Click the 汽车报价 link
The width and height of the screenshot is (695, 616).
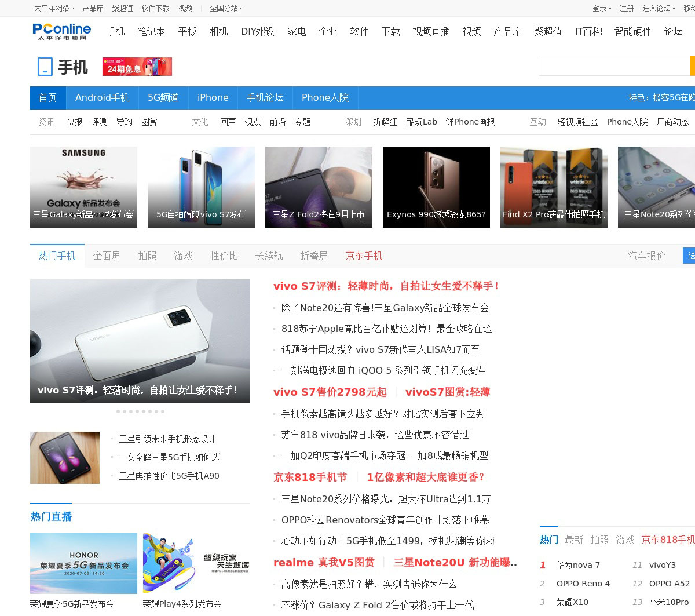(646, 256)
